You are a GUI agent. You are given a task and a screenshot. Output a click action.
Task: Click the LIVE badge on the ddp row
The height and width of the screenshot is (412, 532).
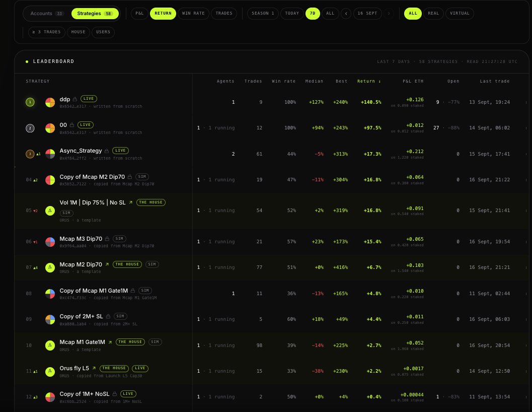coord(89,99)
